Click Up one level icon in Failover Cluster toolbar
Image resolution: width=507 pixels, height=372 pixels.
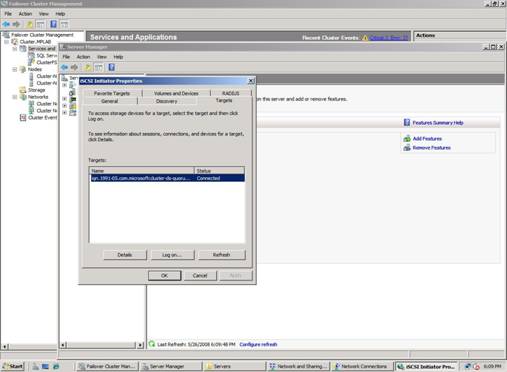pos(30,24)
